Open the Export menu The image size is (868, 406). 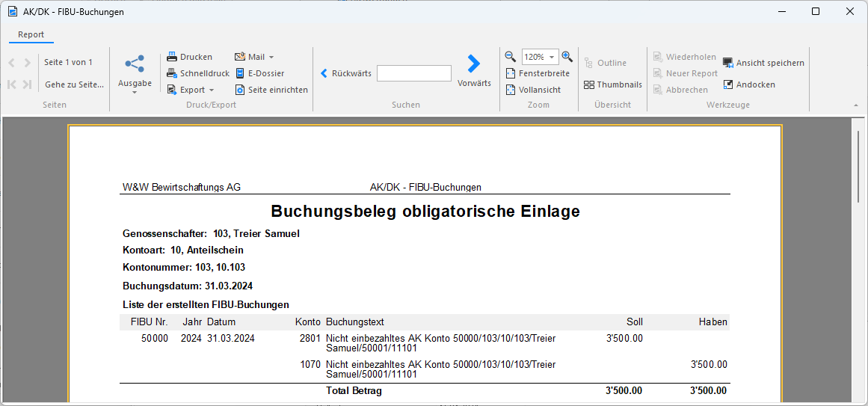191,90
